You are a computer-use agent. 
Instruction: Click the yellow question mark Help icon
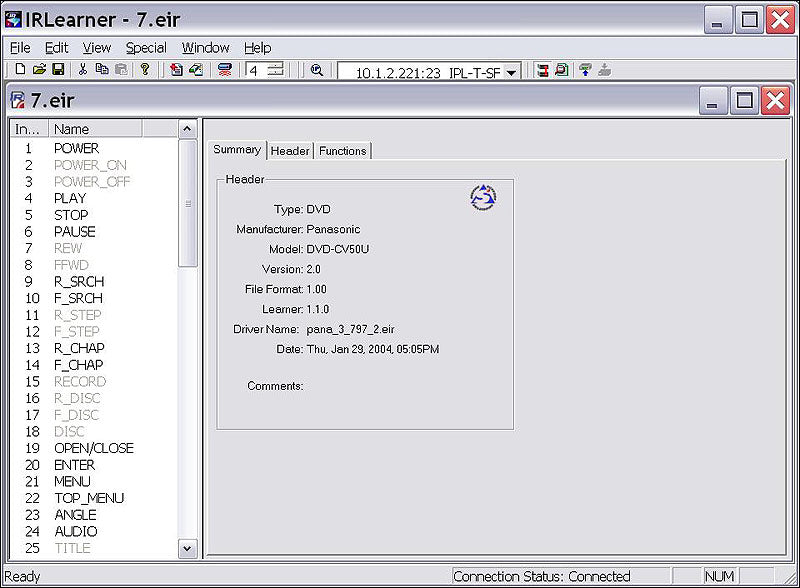[x=145, y=69]
